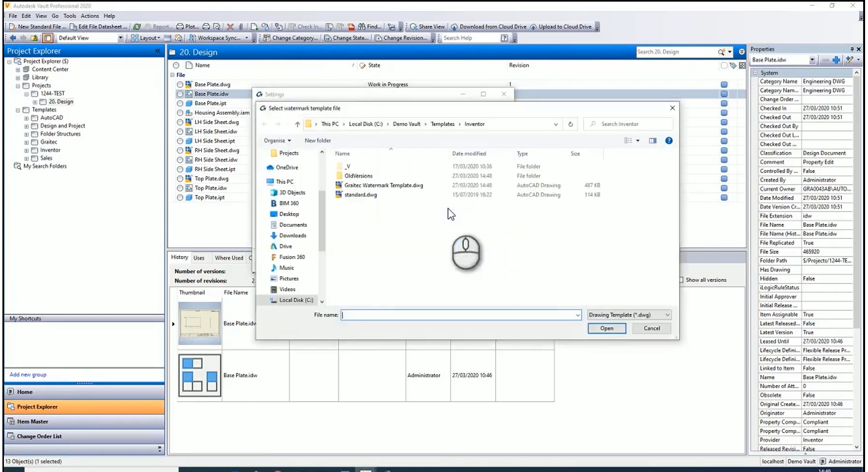The height and width of the screenshot is (472, 868).
Task: Switch to the Where Used tab
Action: (229, 258)
